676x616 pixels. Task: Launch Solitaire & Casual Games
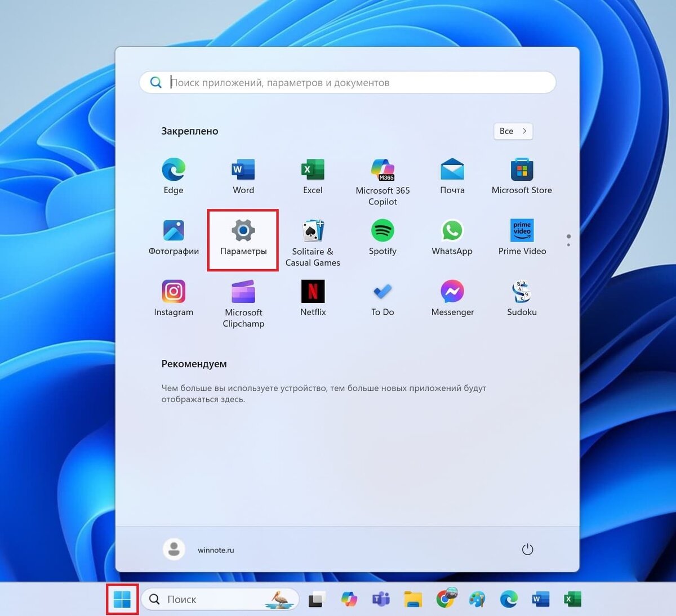pyautogui.click(x=313, y=243)
